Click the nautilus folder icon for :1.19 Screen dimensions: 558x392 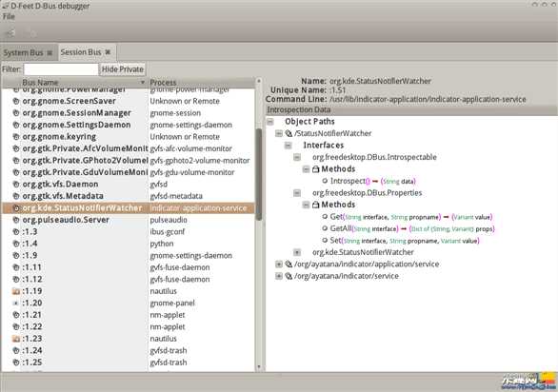click(x=16, y=291)
